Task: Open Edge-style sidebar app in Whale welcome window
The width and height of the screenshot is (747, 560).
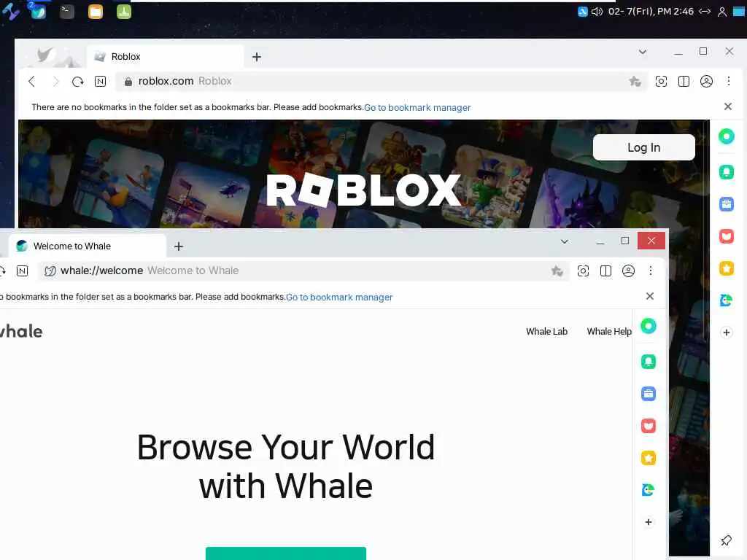Action: tap(649, 490)
